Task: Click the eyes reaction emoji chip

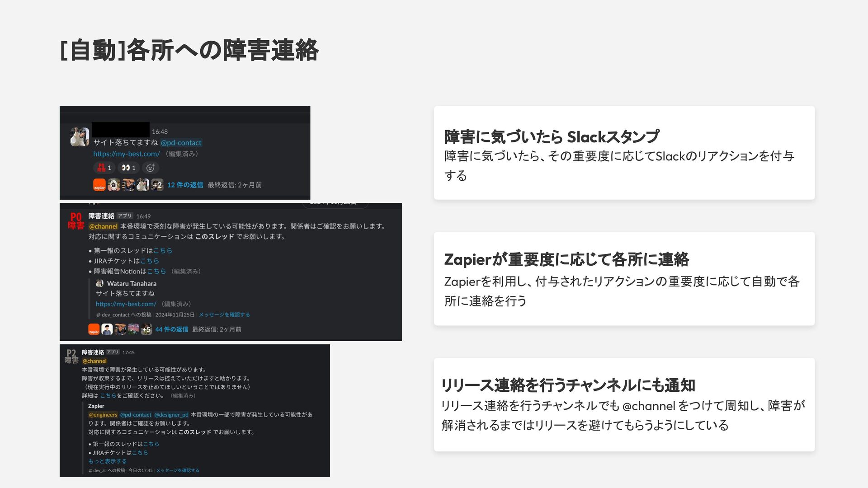Action: (x=128, y=168)
